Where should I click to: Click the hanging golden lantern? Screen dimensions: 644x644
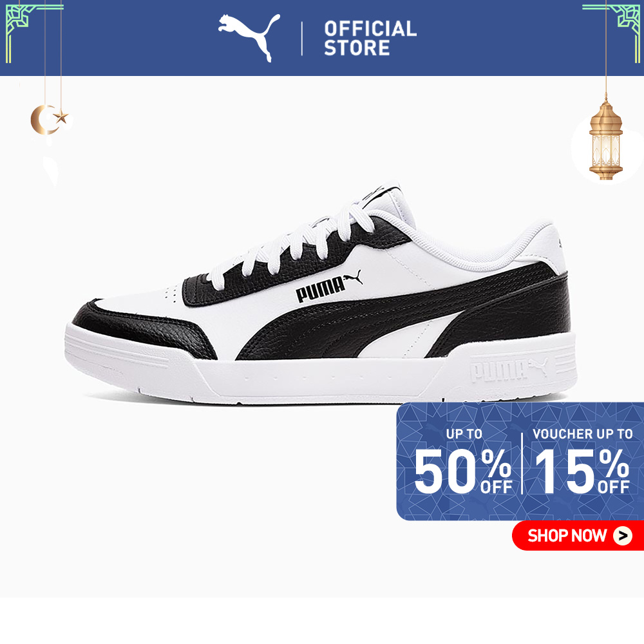pyautogui.click(x=605, y=139)
